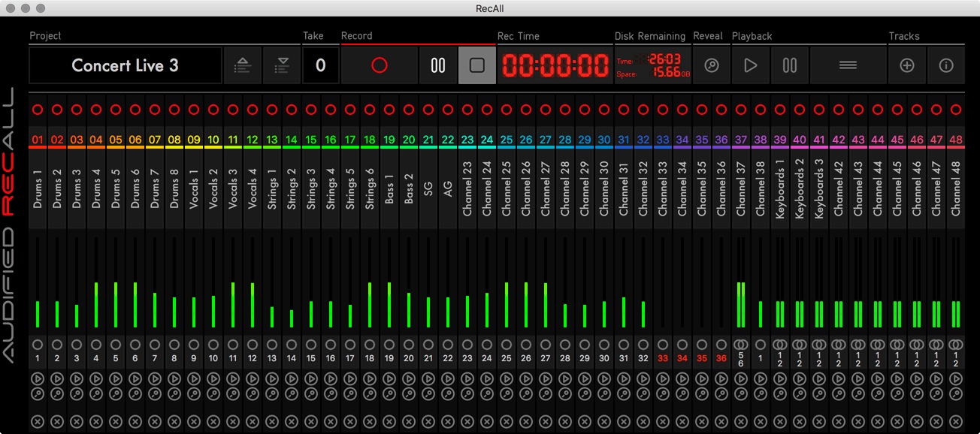Reveal the Drums 4 track file
The width and height of the screenshot is (980, 434).
point(95,393)
